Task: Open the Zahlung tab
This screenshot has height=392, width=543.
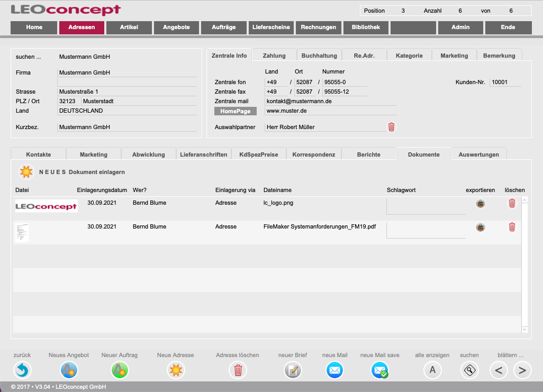Action: 274,56
